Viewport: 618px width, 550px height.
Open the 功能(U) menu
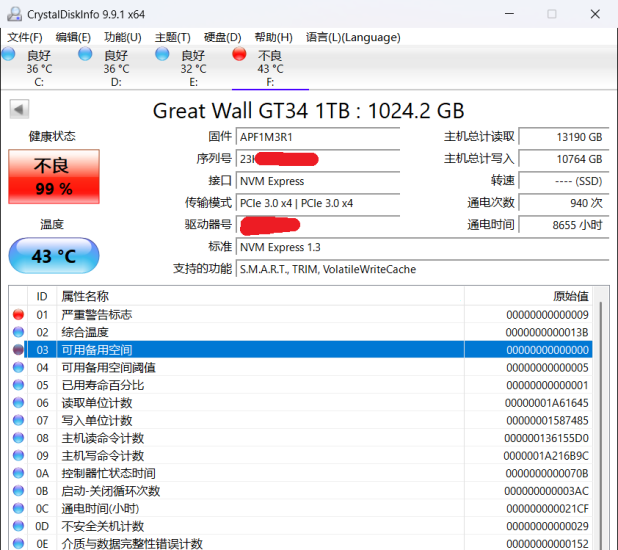point(123,37)
